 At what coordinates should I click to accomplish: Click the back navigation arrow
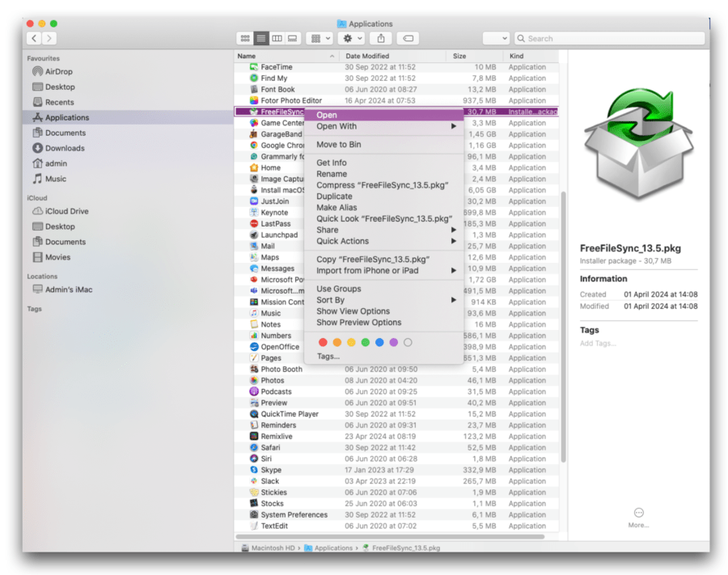[x=33, y=38]
